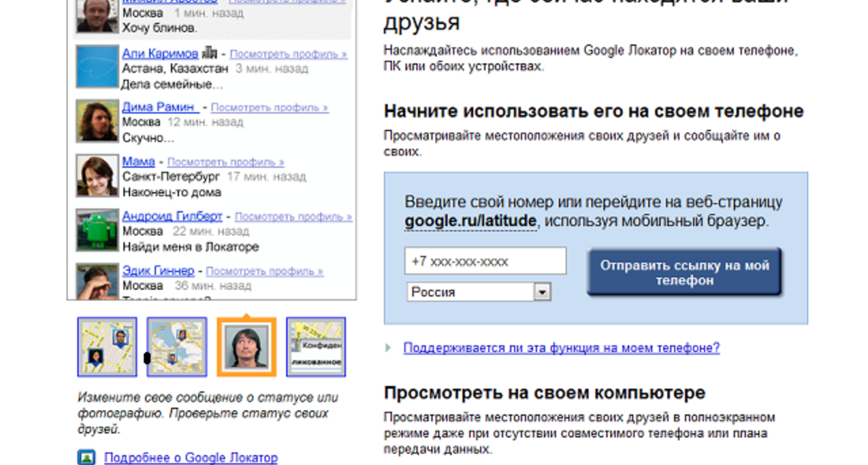Screen dimensions: 868x465
Task: Select the first map thumbnail with two friend markers
Action: 106,347
